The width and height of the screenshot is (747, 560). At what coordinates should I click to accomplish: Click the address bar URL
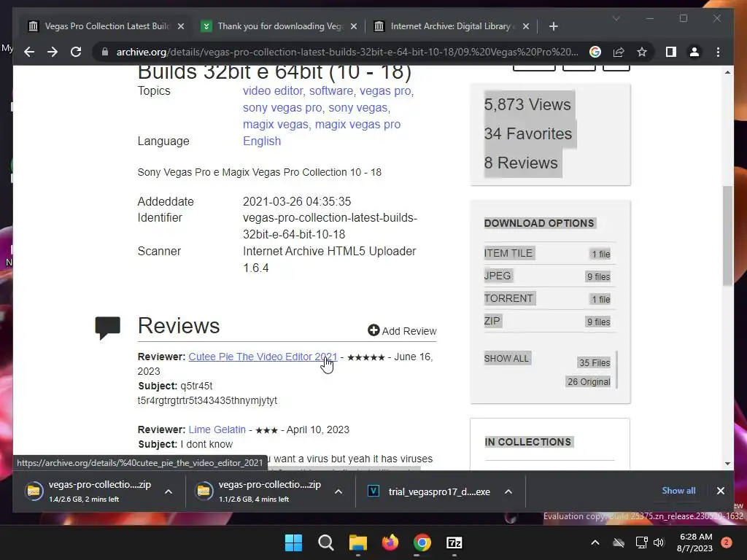(x=347, y=52)
